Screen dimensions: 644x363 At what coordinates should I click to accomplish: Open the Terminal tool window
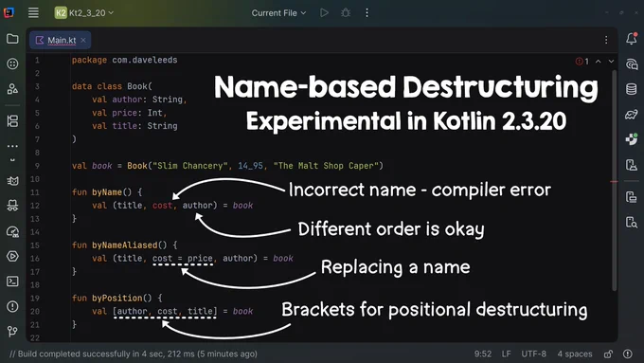click(x=12, y=281)
